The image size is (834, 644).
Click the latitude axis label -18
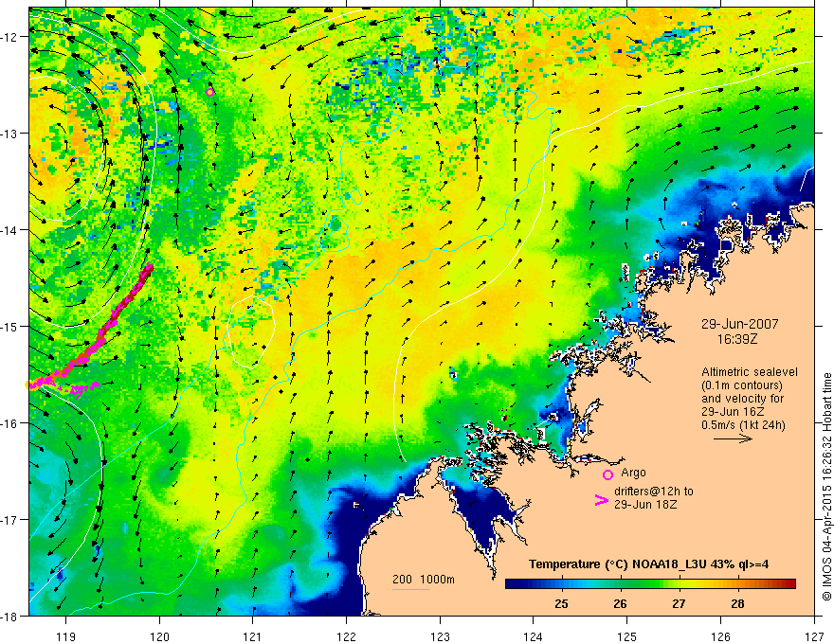[x=10, y=616]
